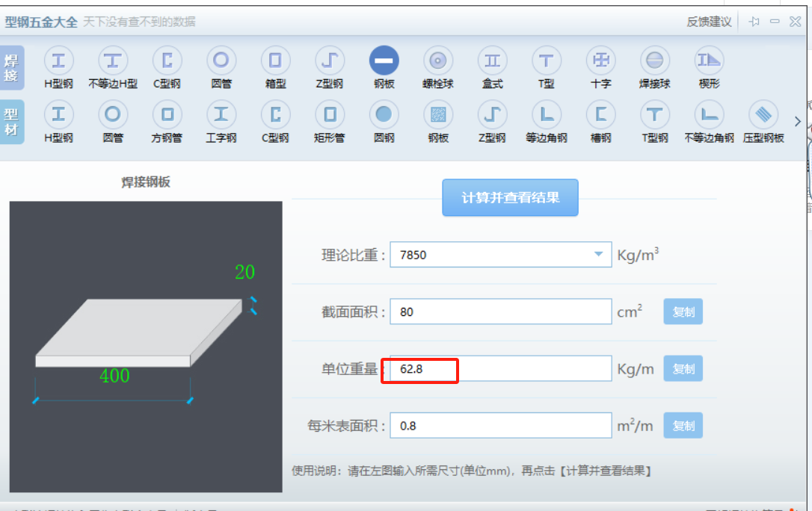Click the 单位重量 field showing 62.8
The height and width of the screenshot is (511, 812).
pos(501,369)
